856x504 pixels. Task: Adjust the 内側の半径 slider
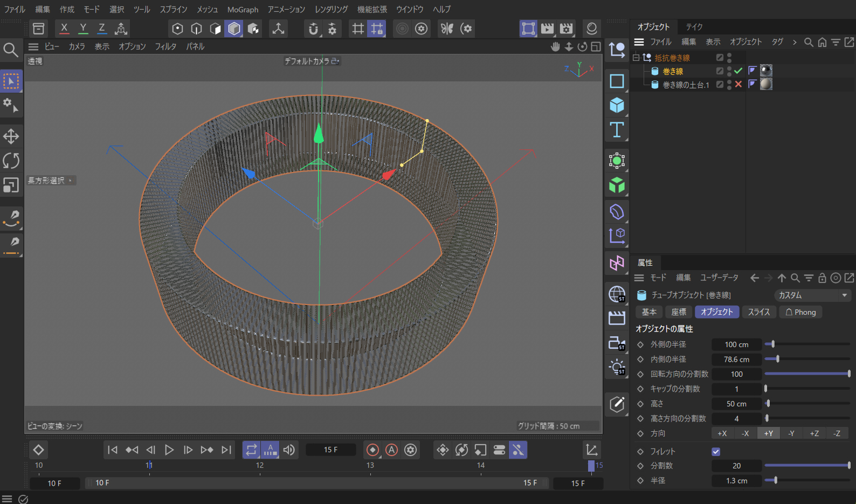click(x=777, y=360)
